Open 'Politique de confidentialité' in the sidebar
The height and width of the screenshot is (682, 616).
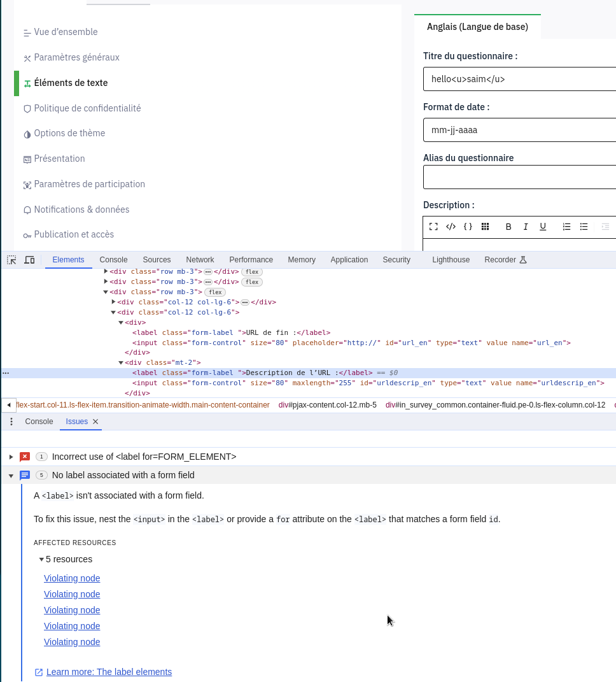87,108
